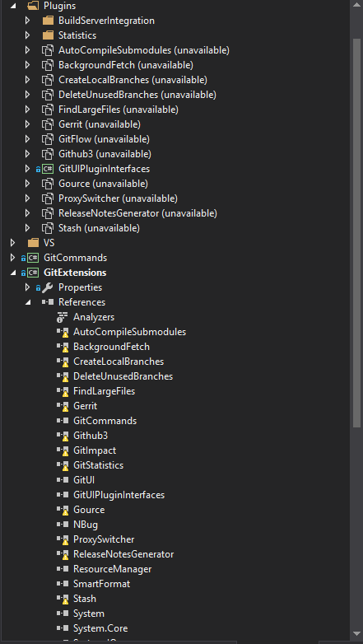Expand the GitCommands project
Screen dimensions: 363x644
coord(12,258)
